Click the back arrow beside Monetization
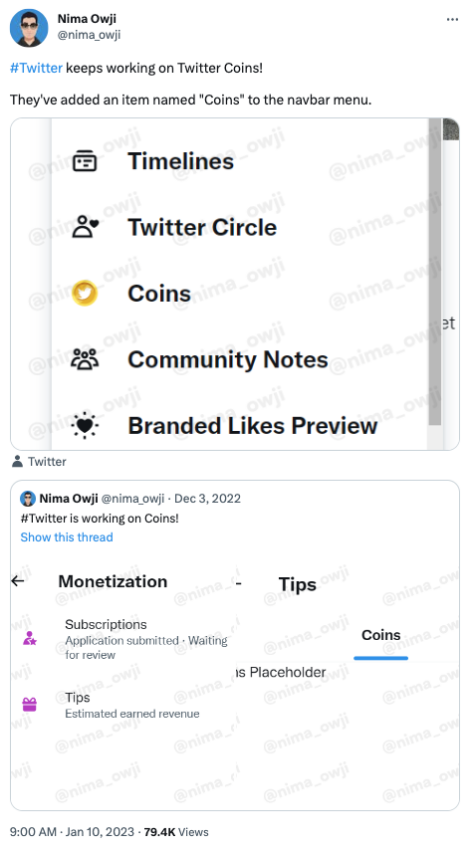Screen dimensions: 470x850 pos(18,581)
